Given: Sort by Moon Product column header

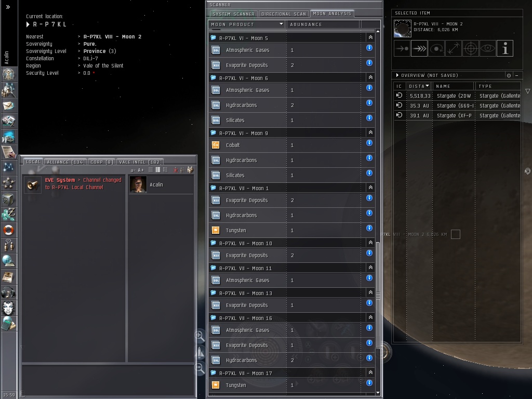Looking at the screenshot, I should (x=247, y=24).
